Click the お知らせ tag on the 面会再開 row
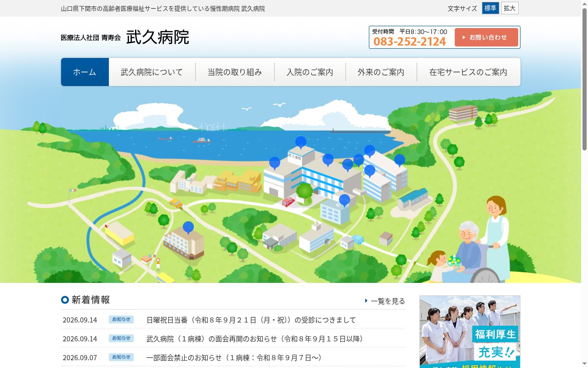The image size is (588, 368). [121, 338]
